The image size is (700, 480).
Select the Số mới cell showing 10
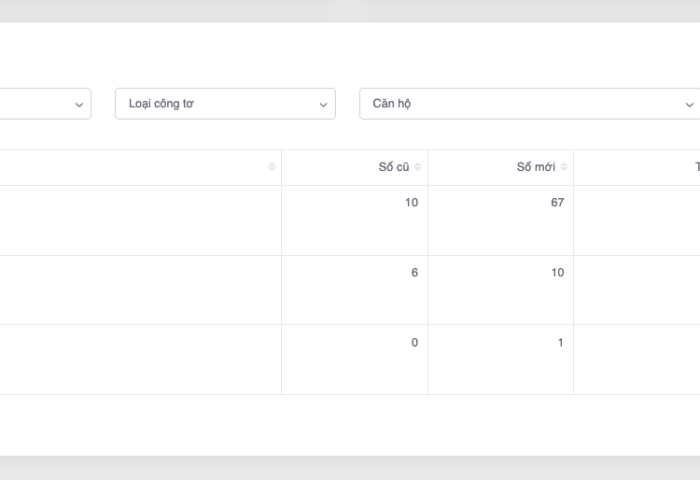[557, 273]
